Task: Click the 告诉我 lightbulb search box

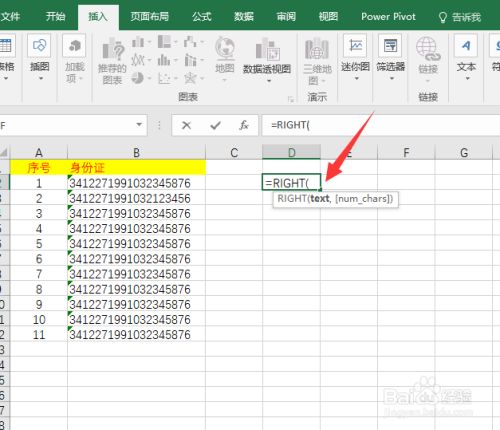Action: pos(460,17)
